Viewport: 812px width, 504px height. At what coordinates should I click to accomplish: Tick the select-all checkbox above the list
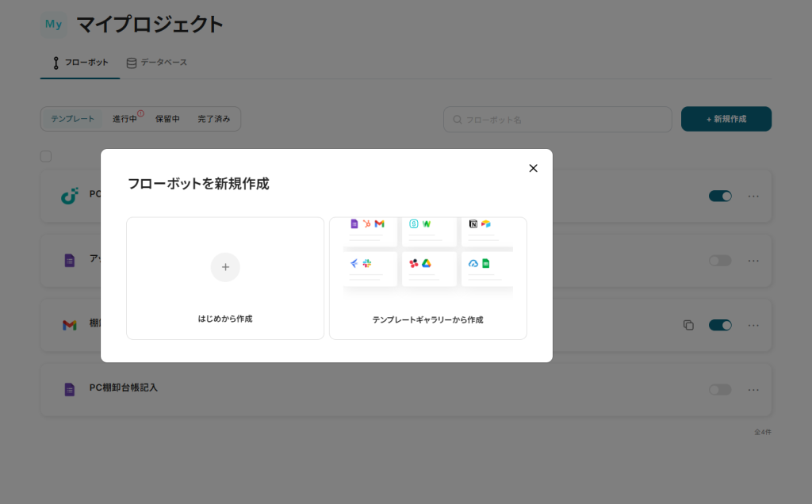coord(46,156)
